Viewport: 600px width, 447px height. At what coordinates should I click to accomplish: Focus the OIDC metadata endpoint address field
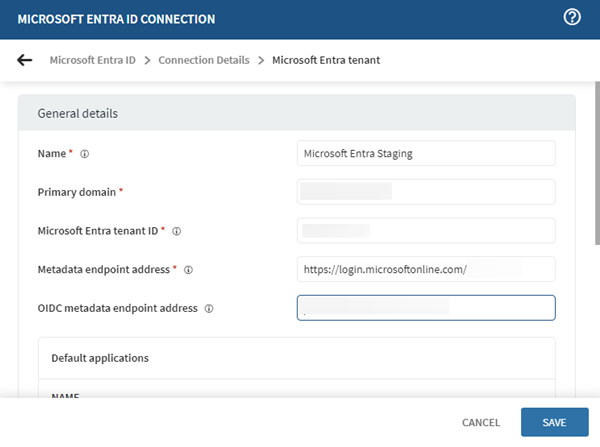coord(426,308)
